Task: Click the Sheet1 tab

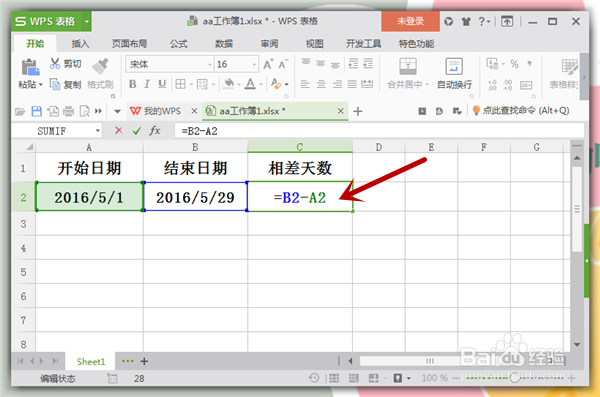Action: [91, 362]
